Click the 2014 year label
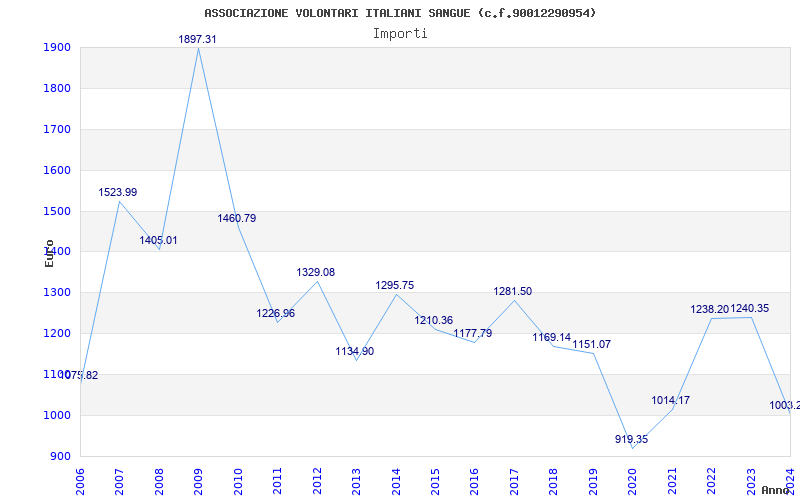The width and height of the screenshot is (800, 500). (x=395, y=482)
